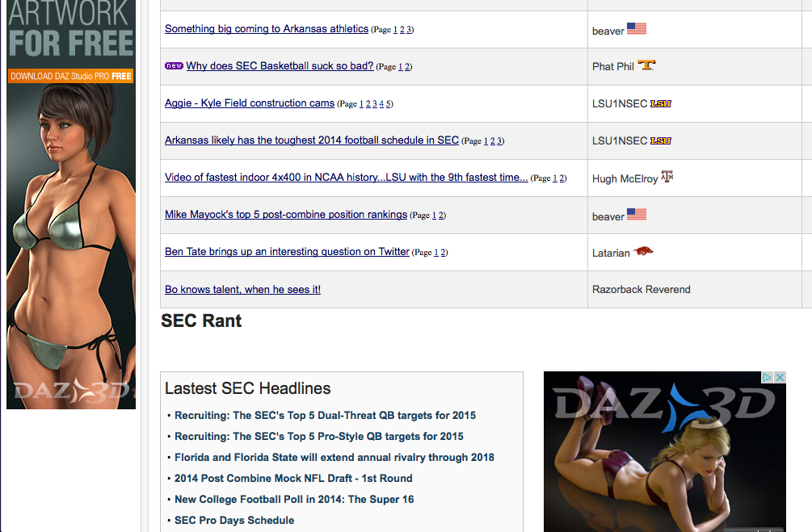
Task: Click the US flag in the Mike Mayock row
Action: [x=637, y=214]
